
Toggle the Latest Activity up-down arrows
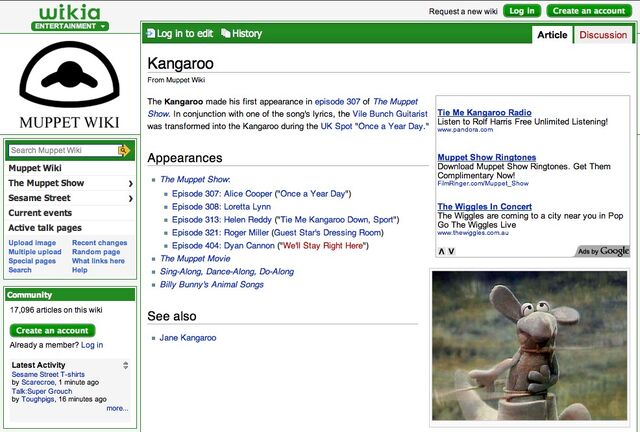(126, 365)
